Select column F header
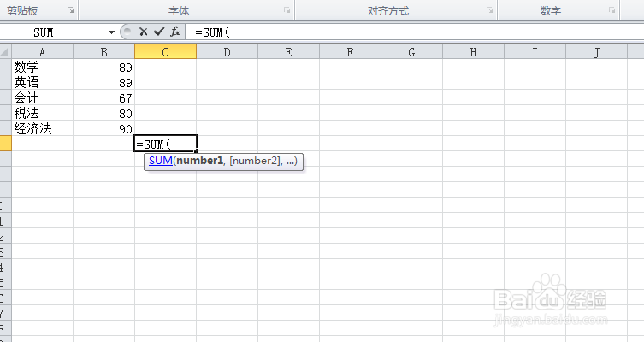 click(351, 52)
